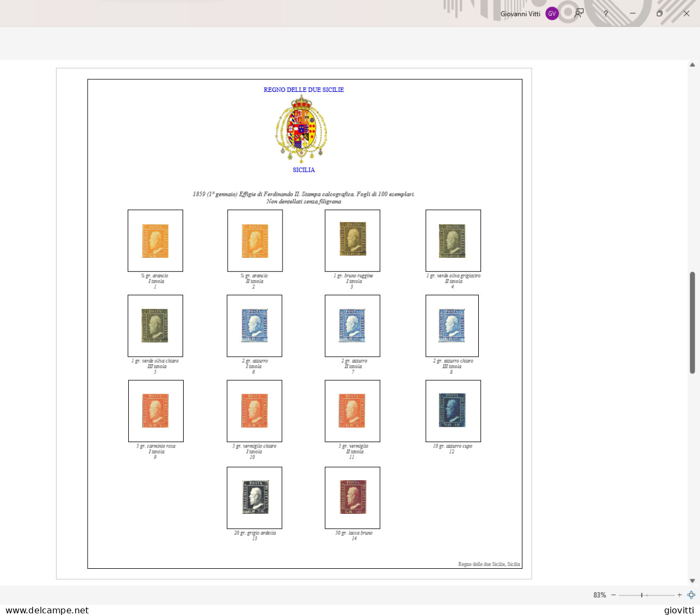
Task: Click caption '5 gr. carminio rosa'
Action: (x=156, y=446)
